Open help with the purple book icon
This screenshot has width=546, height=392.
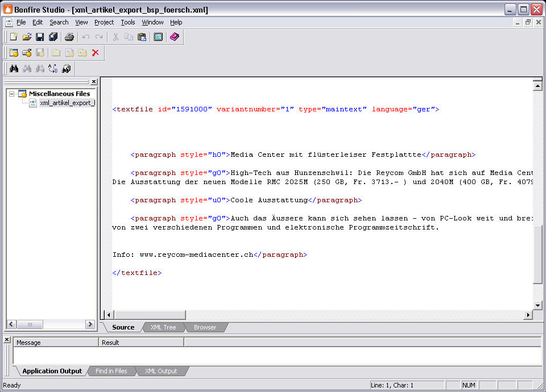click(175, 36)
